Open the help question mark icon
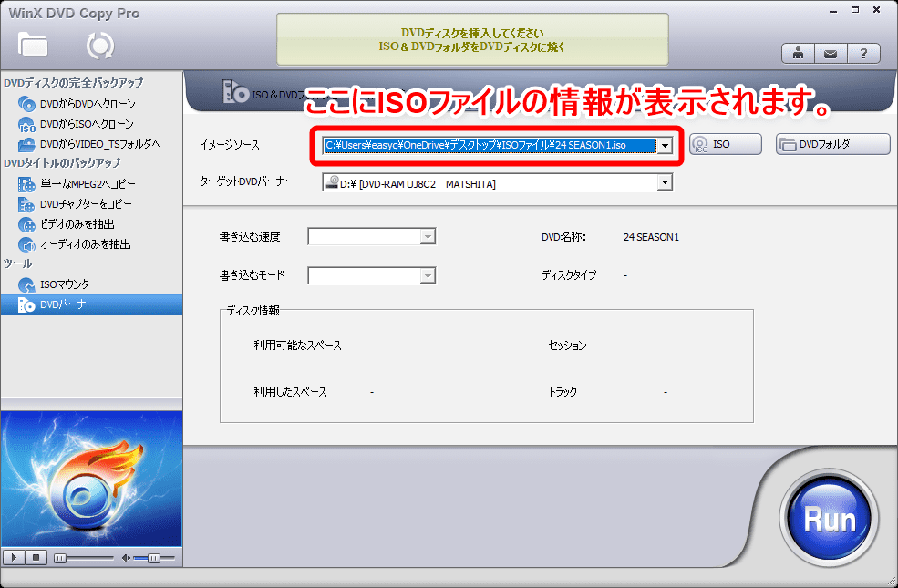This screenshot has height=588, width=898. coord(862,53)
